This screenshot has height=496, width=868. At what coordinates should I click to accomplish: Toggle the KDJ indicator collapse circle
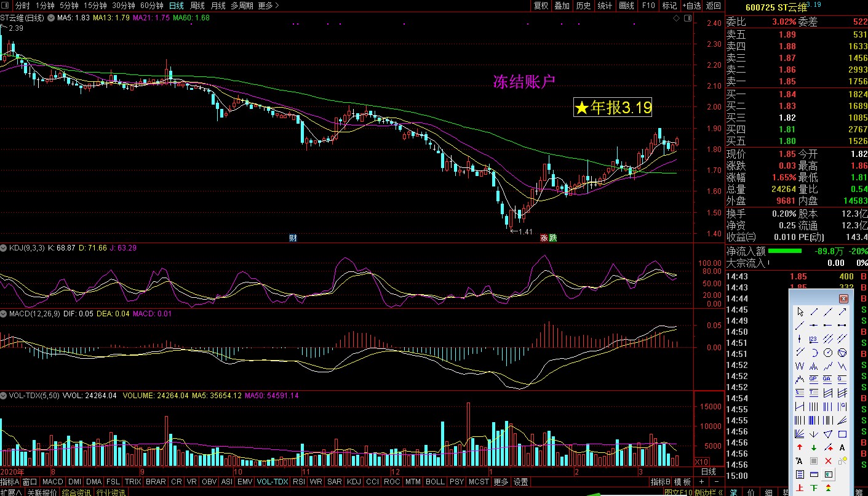pos(4,248)
